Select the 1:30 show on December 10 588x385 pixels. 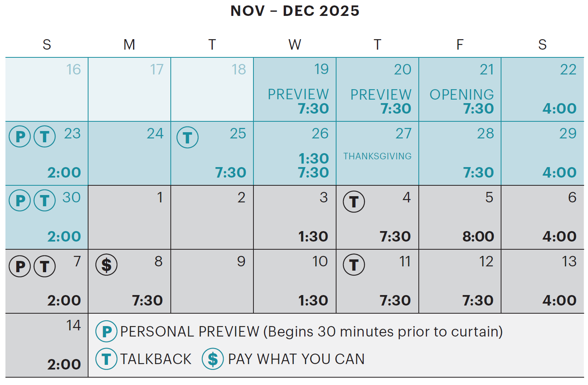(313, 300)
